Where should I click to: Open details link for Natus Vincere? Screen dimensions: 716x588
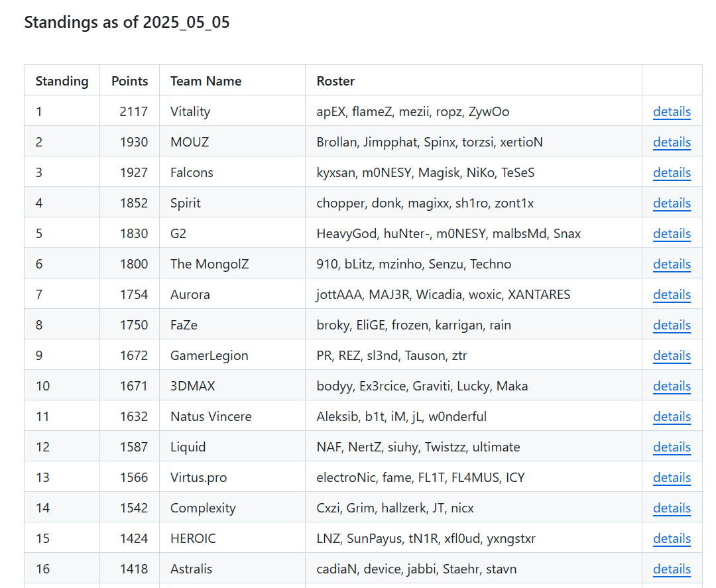point(672,416)
